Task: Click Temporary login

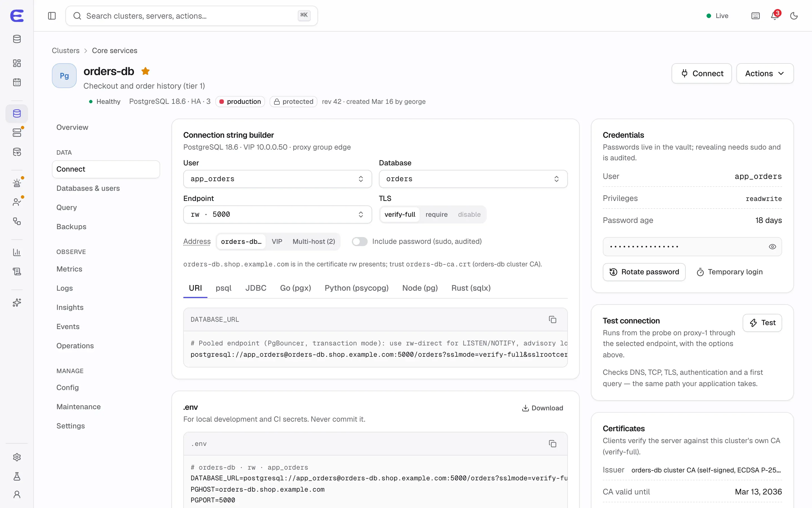Action: pos(729,272)
